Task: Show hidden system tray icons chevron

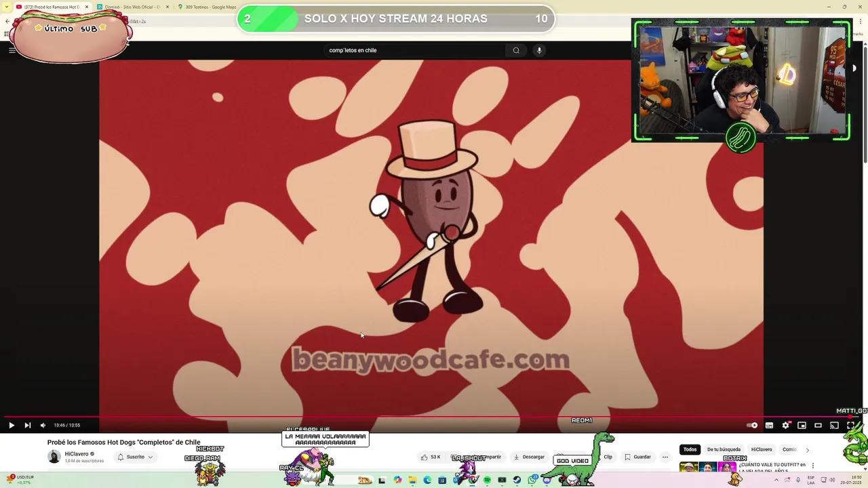Action: 776,480
